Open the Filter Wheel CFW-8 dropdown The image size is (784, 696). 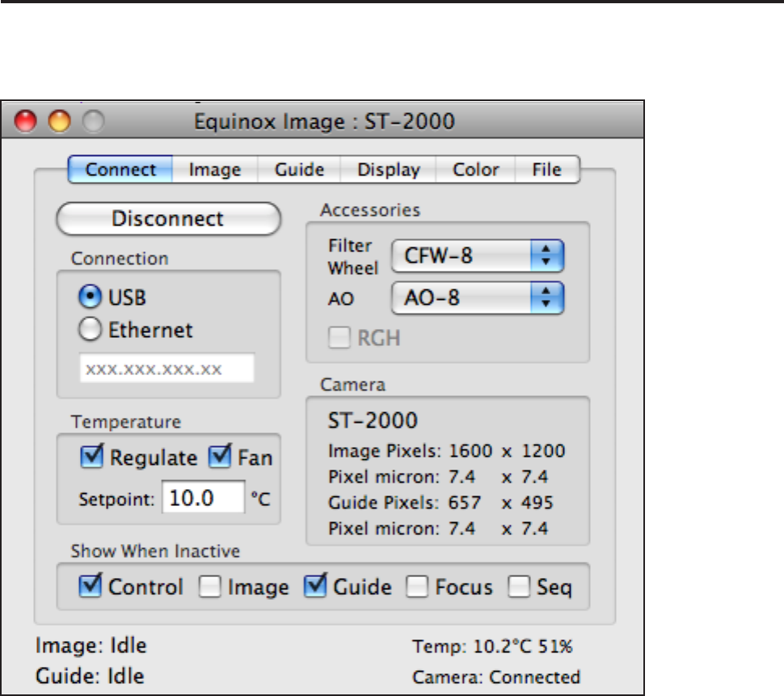click(477, 256)
